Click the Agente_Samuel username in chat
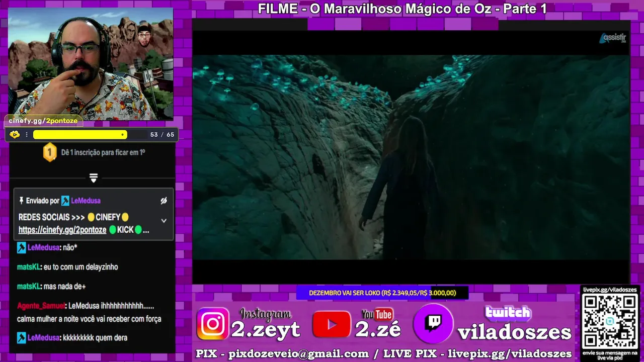 click(x=41, y=306)
